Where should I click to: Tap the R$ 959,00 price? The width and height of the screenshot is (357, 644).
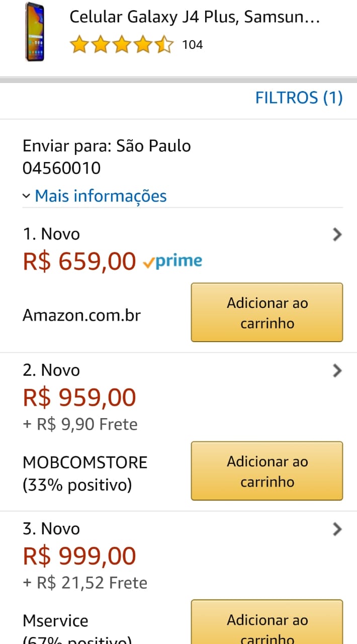pyautogui.click(x=79, y=397)
